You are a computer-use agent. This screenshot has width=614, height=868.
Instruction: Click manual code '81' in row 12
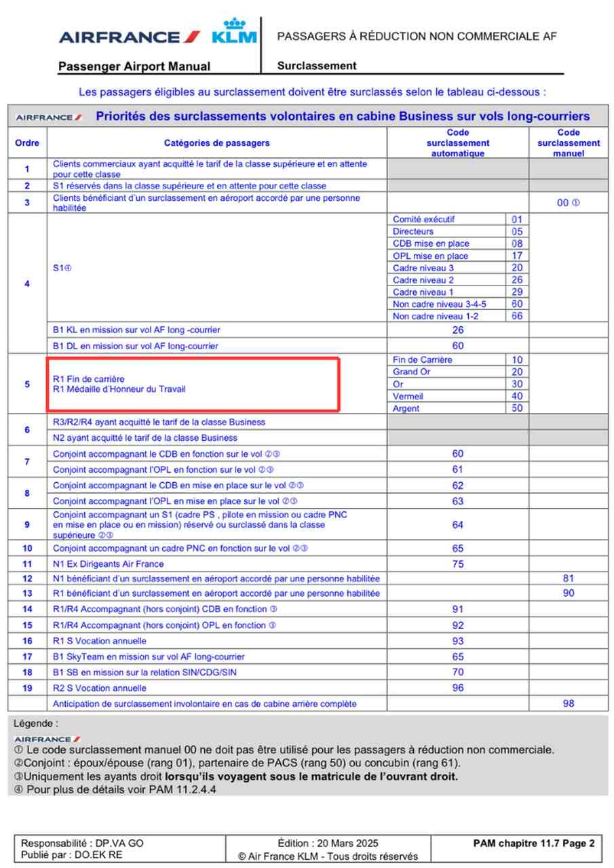569,578
